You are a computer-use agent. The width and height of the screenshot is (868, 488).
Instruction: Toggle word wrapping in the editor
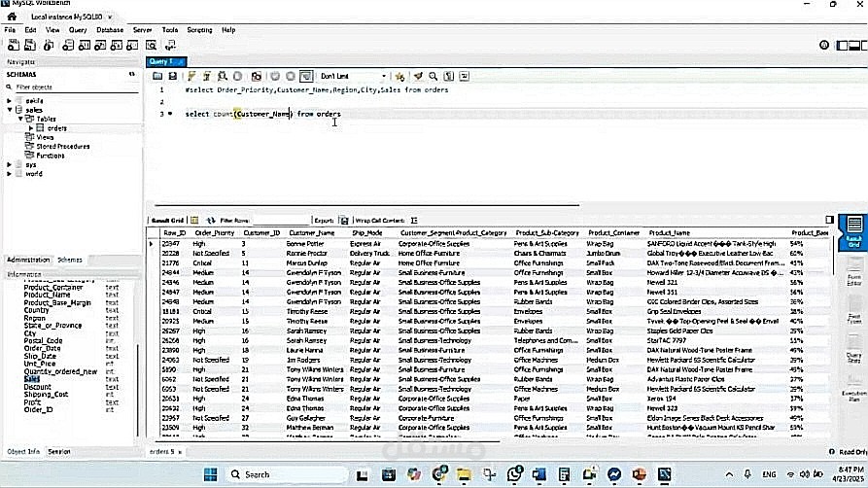[464, 76]
